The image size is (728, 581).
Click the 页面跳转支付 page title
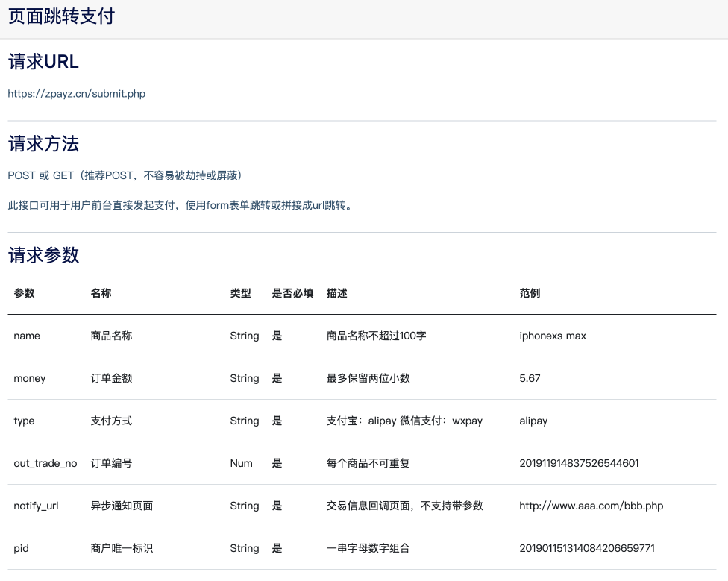[x=61, y=17]
